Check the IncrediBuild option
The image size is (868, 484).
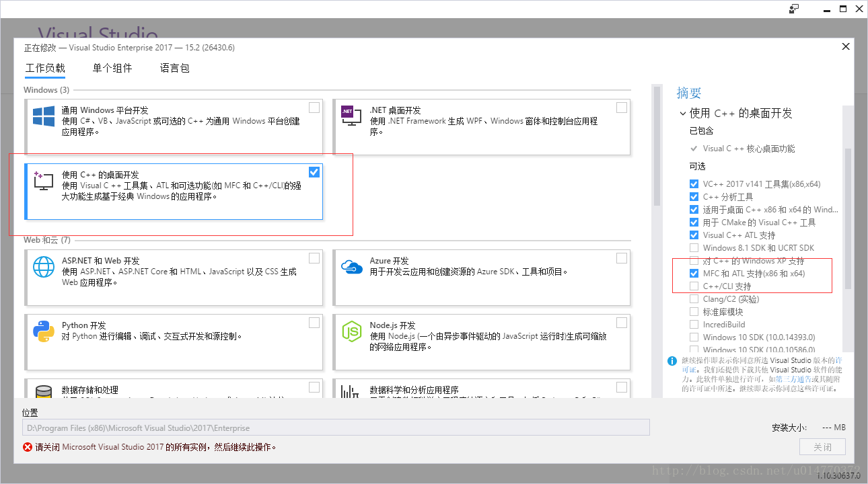694,325
